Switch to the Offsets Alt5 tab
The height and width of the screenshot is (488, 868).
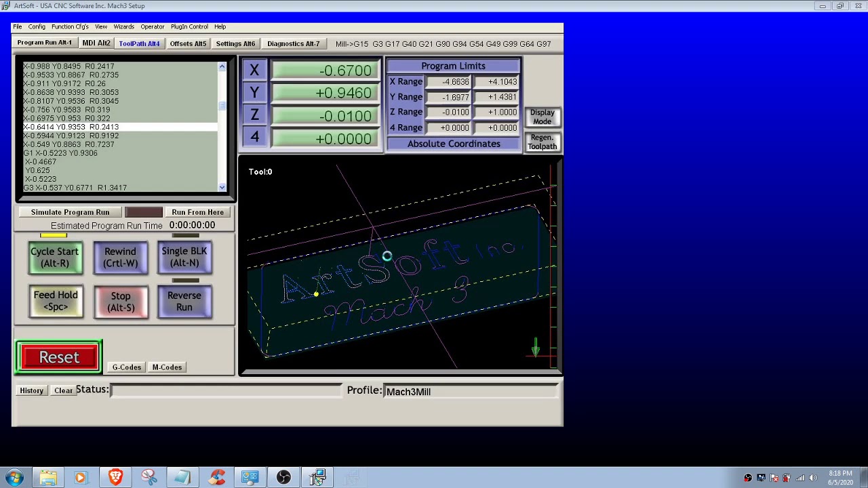(x=188, y=43)
